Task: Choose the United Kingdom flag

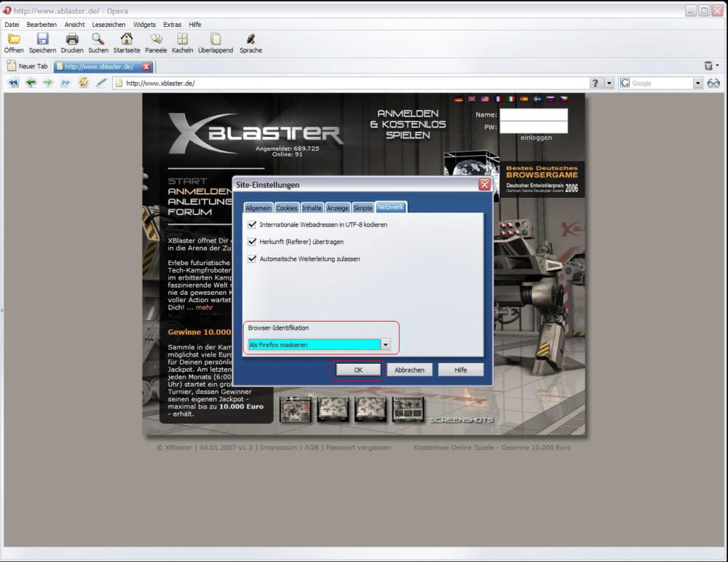Action: [x=472, y=99]
